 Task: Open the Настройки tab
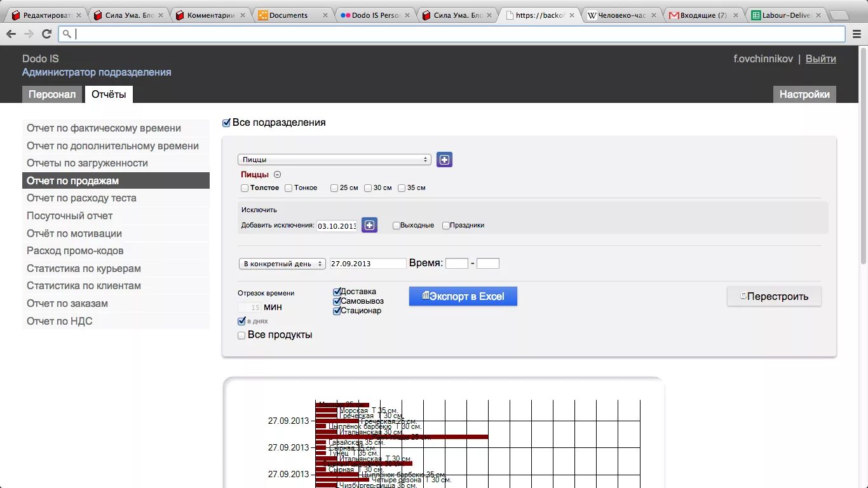click(x=804, y=94)
